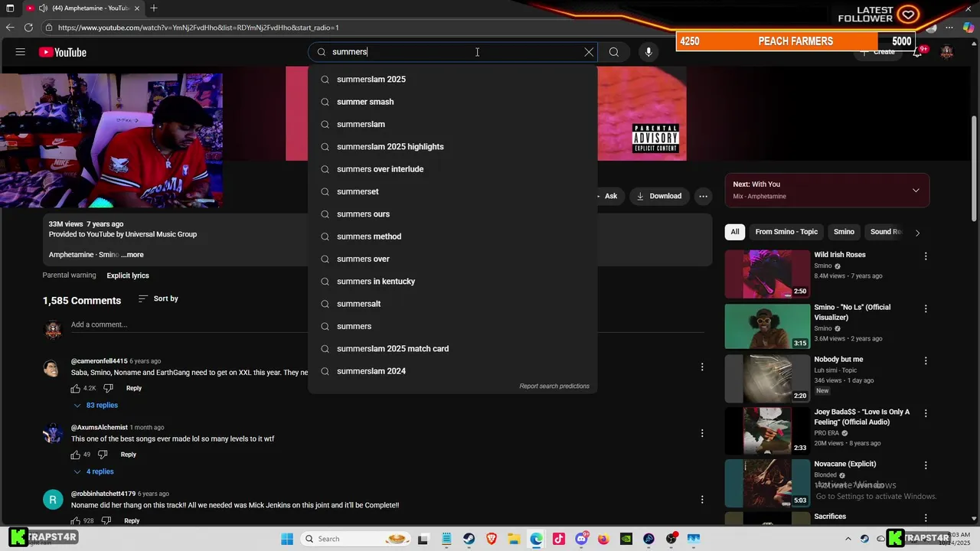Reply to @cameronfell4415's comment
The height and width of the screenshot is (551, 980).
134,388
